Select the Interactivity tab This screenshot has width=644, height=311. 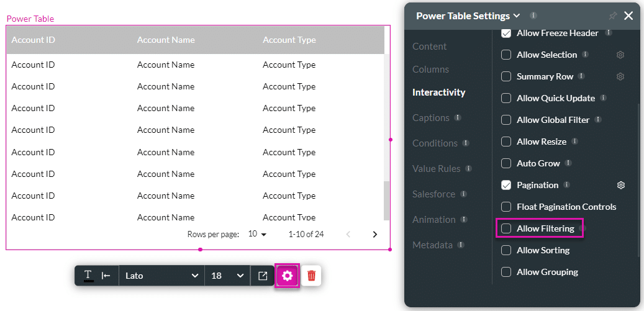[x=438, y=92]
